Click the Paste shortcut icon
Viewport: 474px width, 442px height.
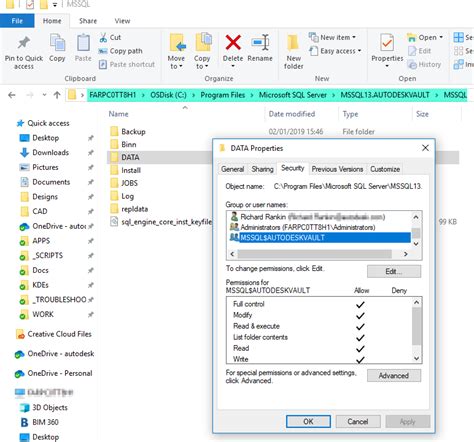103,64
